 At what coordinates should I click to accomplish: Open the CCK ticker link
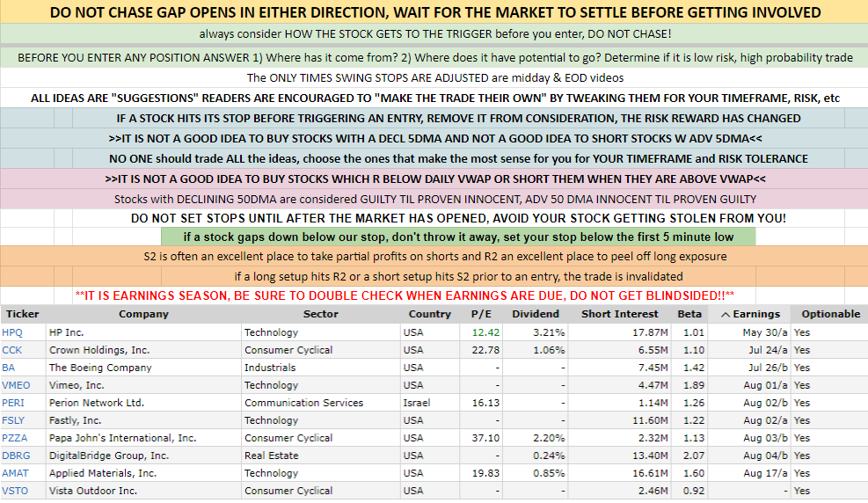coord(12,350)
